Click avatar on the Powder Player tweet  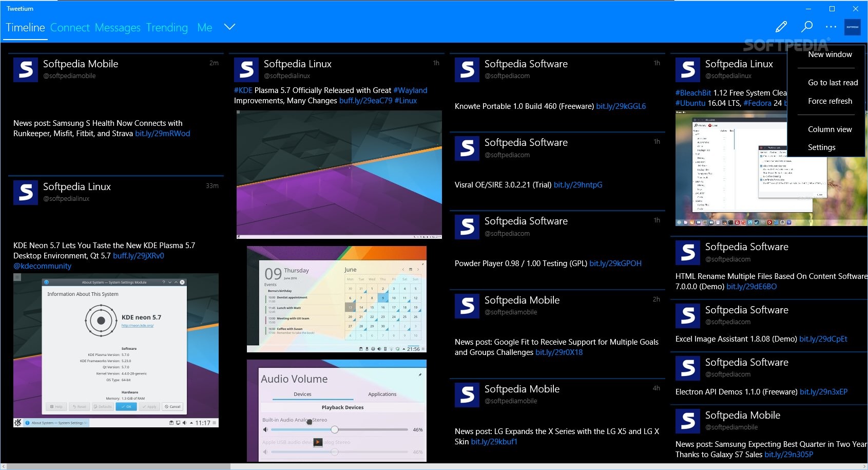(467, 227)
